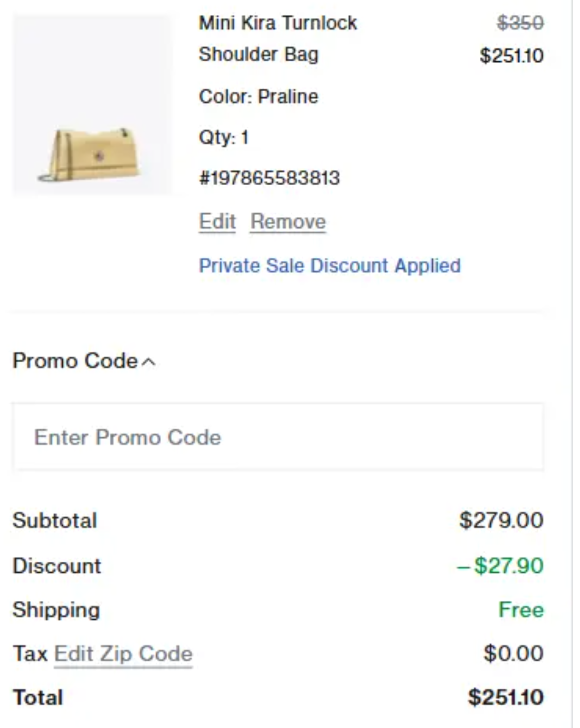Open Edit link for the shoulder bag
This screenshot has height=728, width=580.
[x=217, y=222]
